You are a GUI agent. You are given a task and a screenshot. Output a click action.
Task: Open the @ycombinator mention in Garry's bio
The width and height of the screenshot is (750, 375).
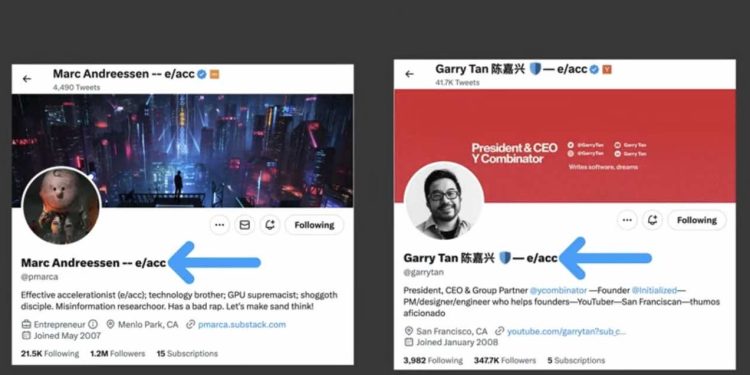pos(558,290)
